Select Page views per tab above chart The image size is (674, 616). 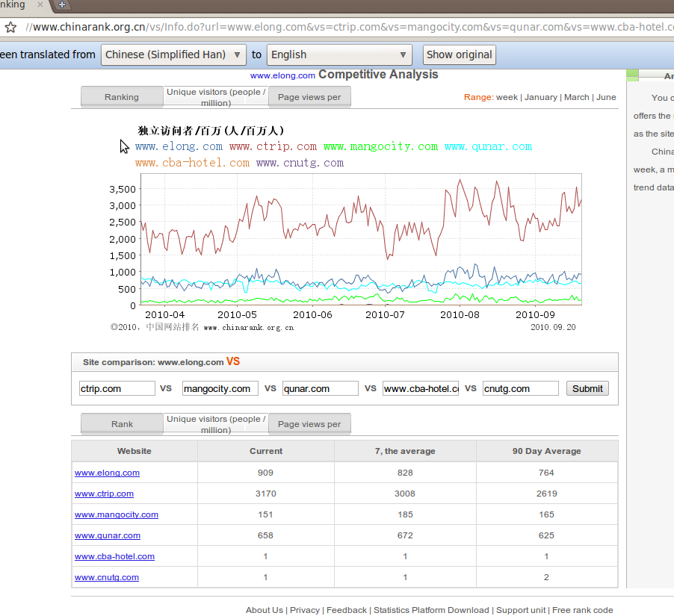click(309, 97)
